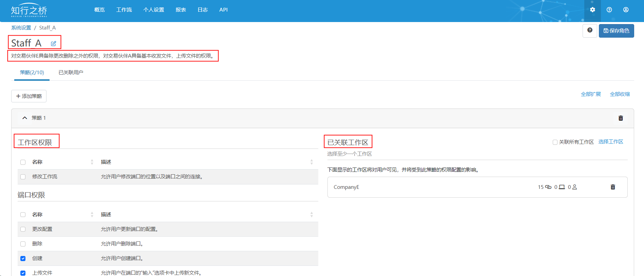Image resolution: width=644 pixels, height=276 pixels.
Task: Click the connections icon in the CompanyE row
Action: [548, 187]
